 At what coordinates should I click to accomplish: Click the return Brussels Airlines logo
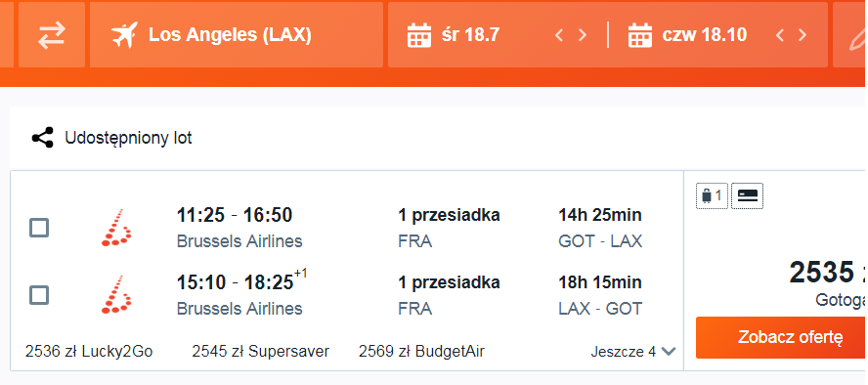click(x=116, y=295)
